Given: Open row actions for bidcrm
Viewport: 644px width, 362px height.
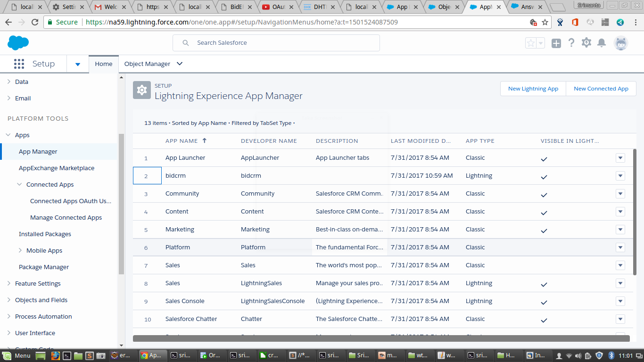Looking at the screenshot, I should click(x=620, y=176).
